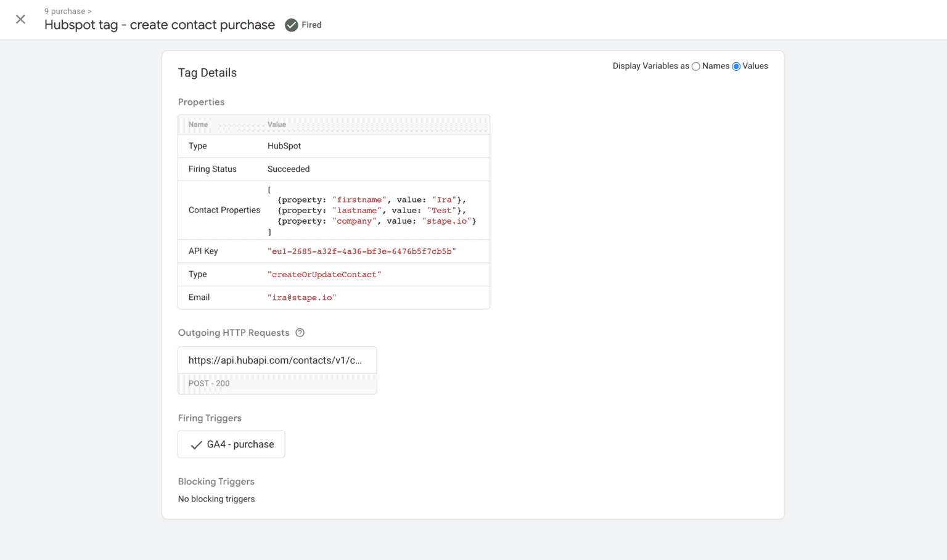Click the checkmark on GA4 - purchase trigger
This screenshot has width=947, height=560.
coord(197,445)
